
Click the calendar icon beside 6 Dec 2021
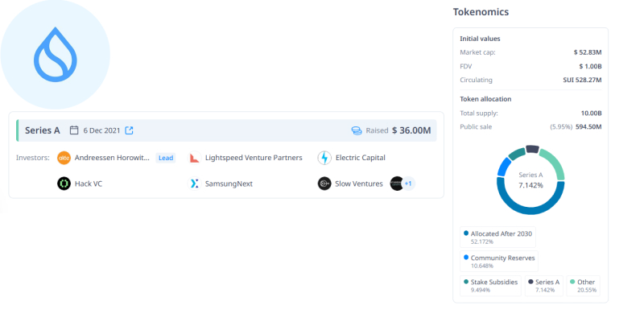pos(74,130)
